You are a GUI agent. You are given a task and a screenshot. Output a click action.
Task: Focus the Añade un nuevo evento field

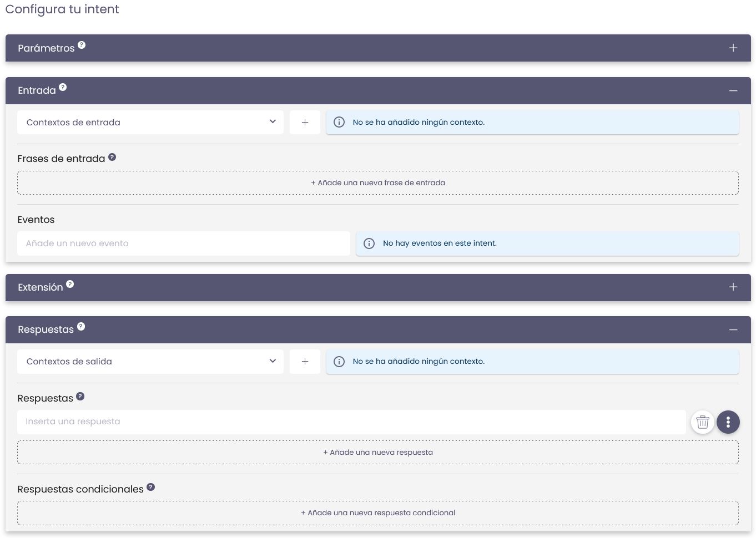183,243
